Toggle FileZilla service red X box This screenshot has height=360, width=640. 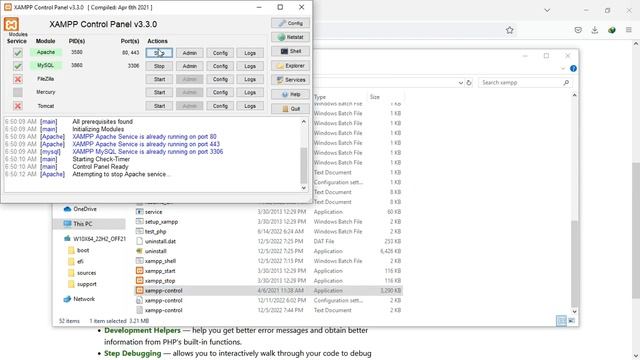(x=18, y=79)
